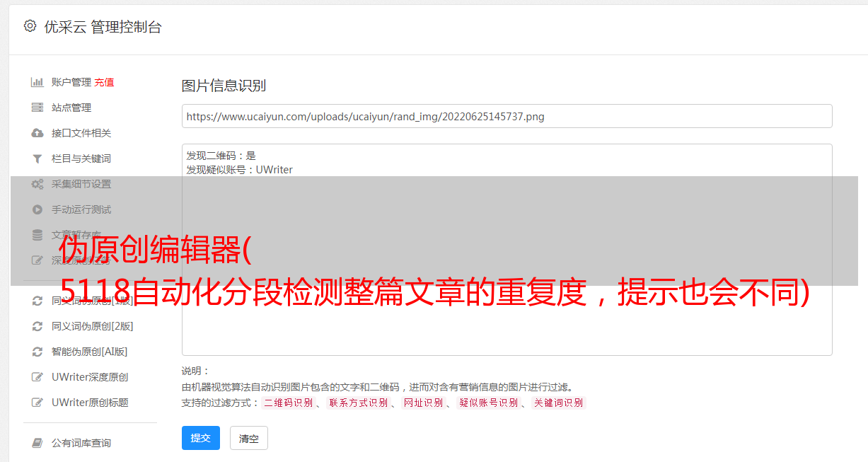Click the database icon for 文章暂存库

37,235
